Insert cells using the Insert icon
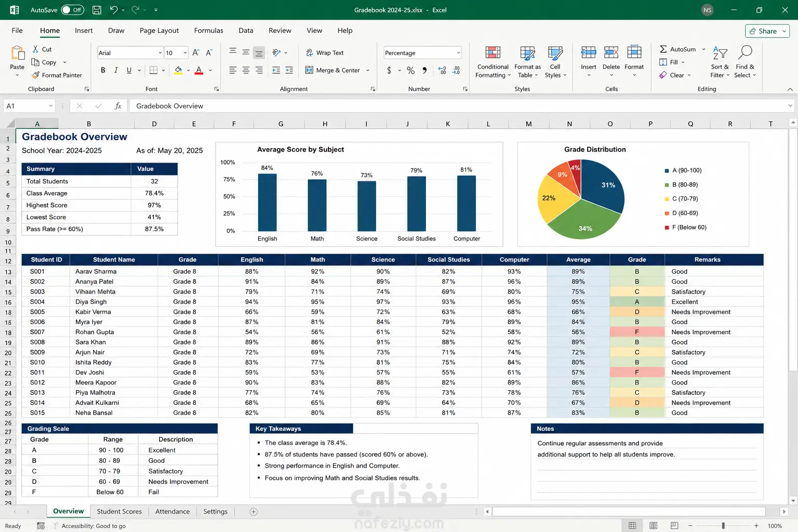This screenshot has width=798, height=532. click(x=589, y=52)
